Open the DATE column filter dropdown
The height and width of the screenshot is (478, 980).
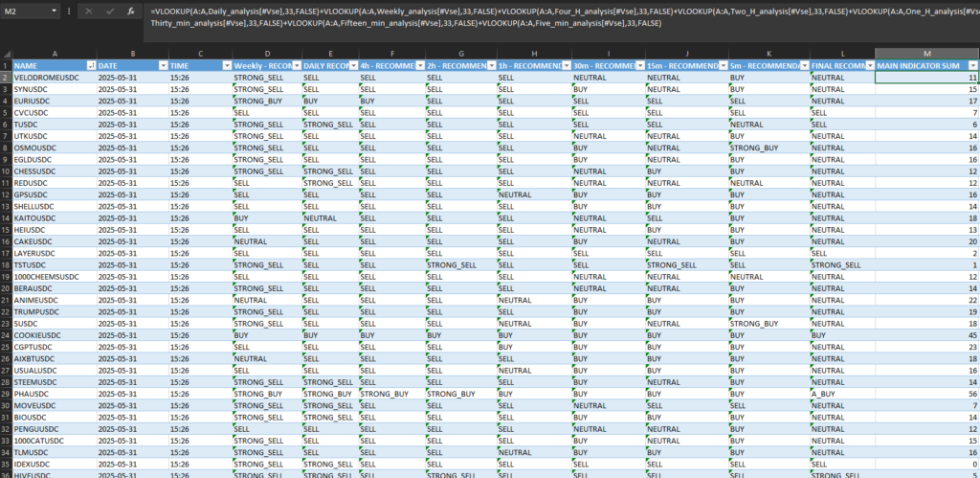point(163,66)
